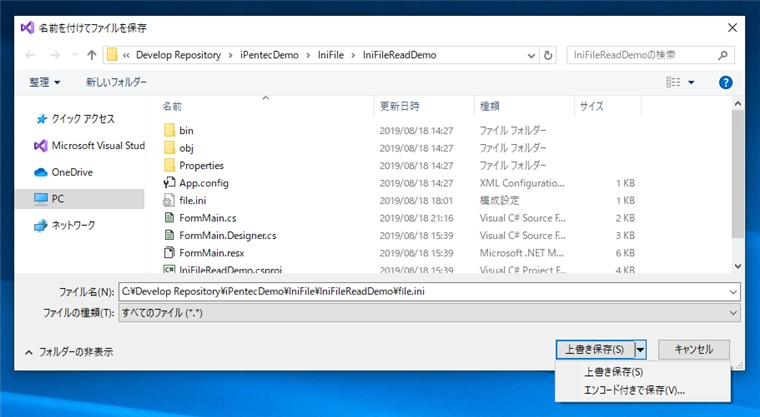Open the recent locations chevron

click(x=74, y=55)
